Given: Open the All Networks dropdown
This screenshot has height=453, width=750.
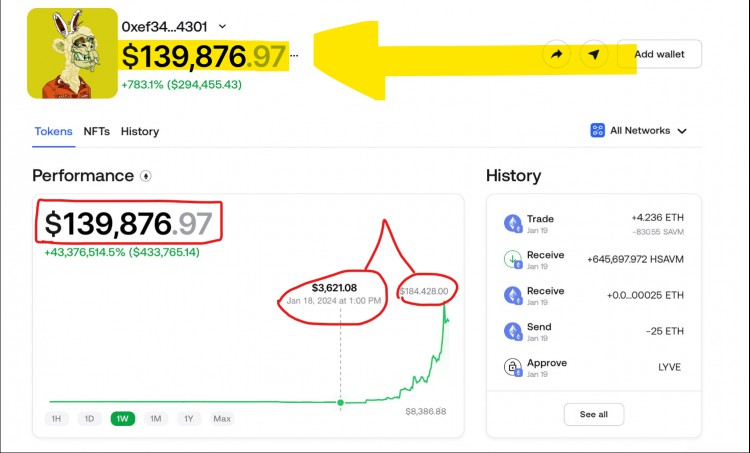Looking at the screenshot, I should pos(640,130).
